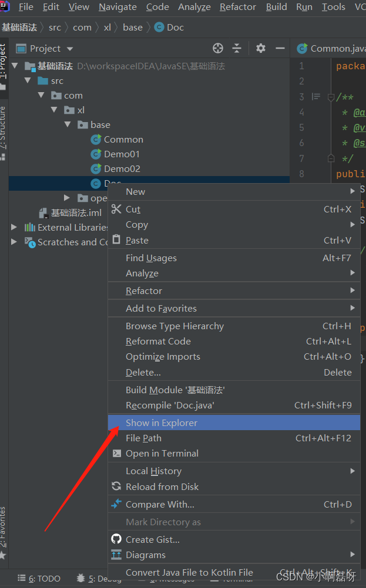
Task: Switch to Common.java editor tab
Action: click(x=331, y=48)
